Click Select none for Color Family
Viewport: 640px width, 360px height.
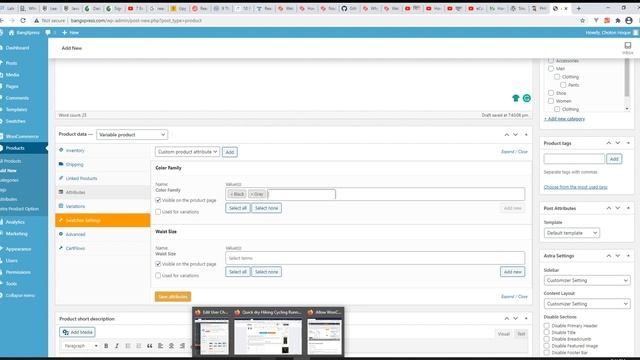tap(267, 208)
